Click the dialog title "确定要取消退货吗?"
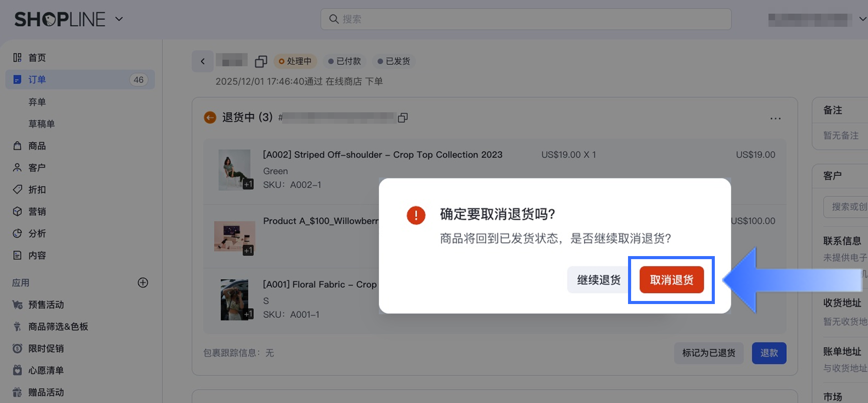This screenshot has height=403, width=868. pos(497,214)
